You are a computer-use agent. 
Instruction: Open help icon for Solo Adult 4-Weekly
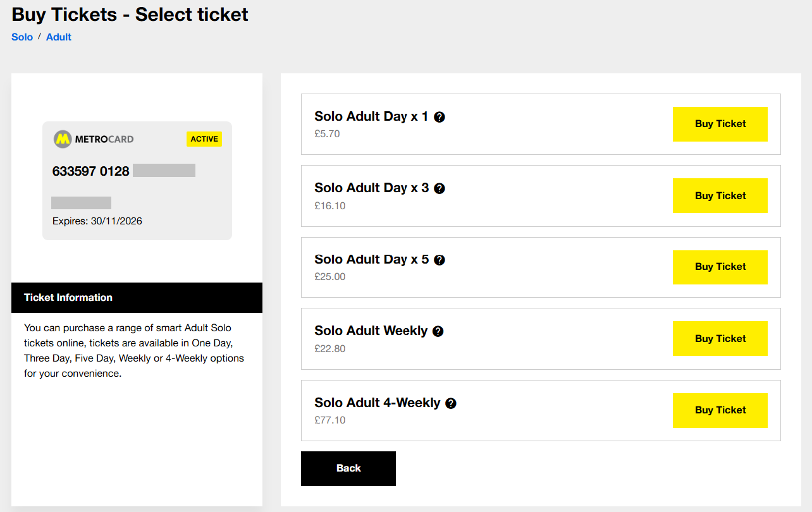click(x=451, y=403)
